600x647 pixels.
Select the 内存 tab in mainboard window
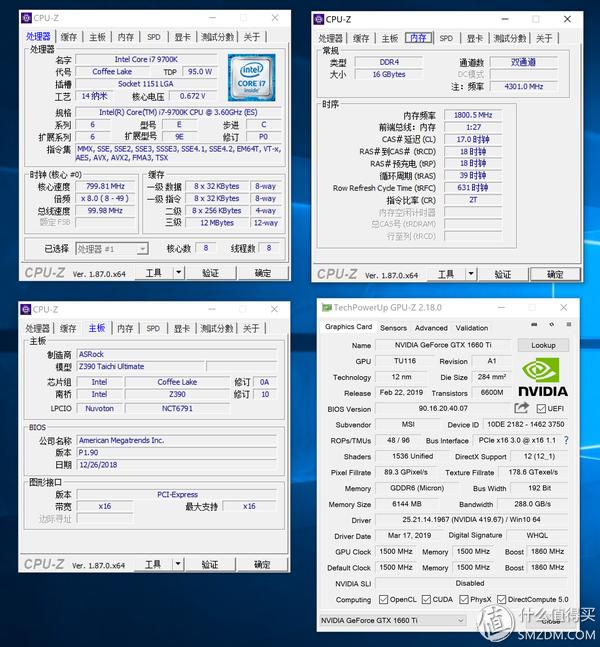click(125, 328)
